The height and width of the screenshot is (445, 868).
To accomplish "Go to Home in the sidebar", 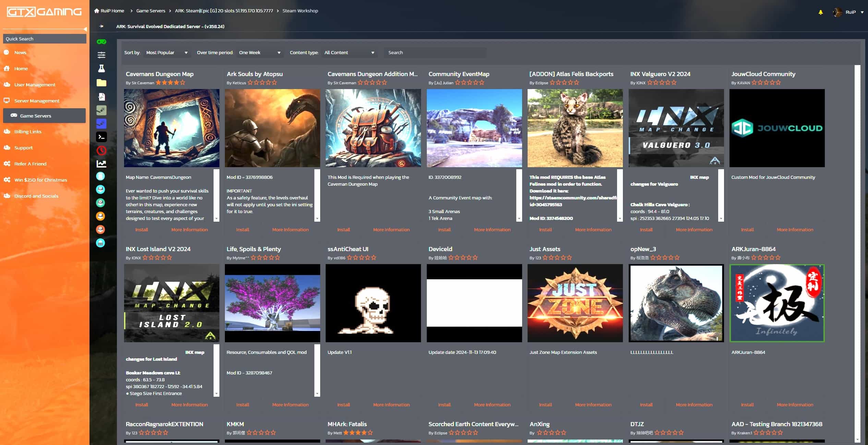I will [x=21, y=69].
